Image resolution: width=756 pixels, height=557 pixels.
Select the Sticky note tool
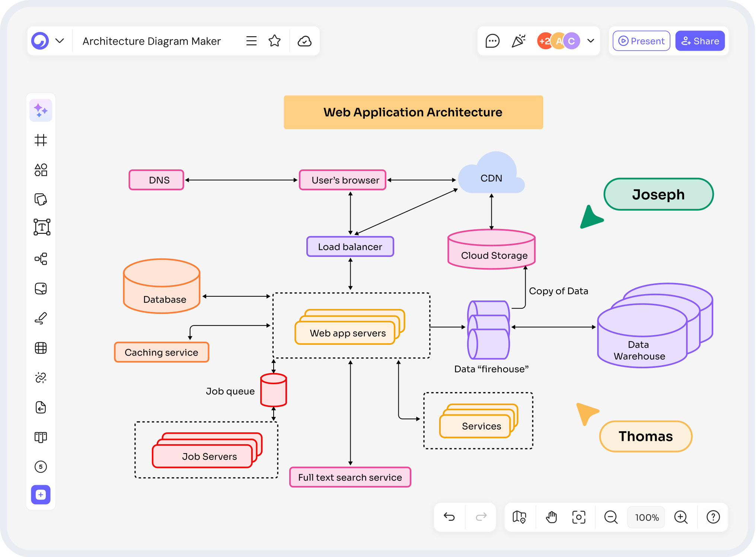coord(41,199)
